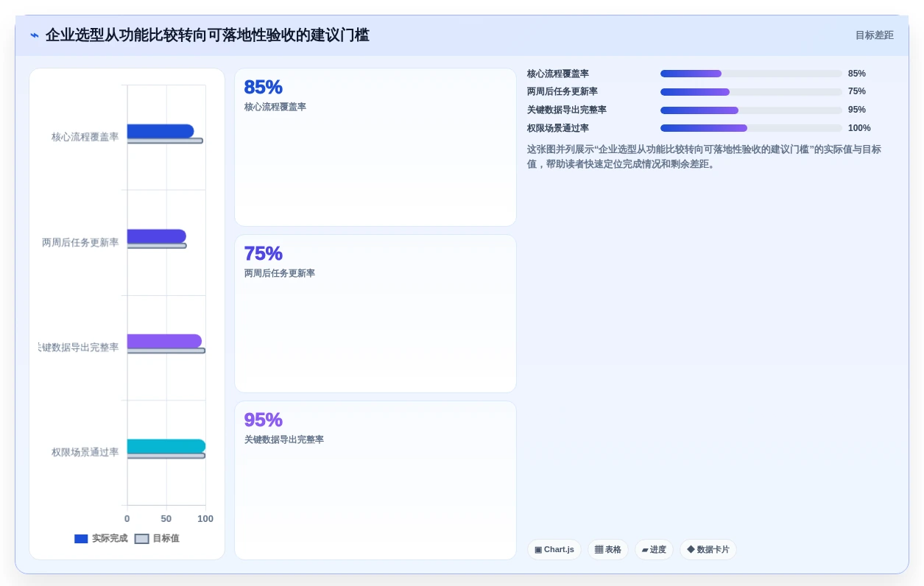Click the 95% value in progress list

[857, 110]
